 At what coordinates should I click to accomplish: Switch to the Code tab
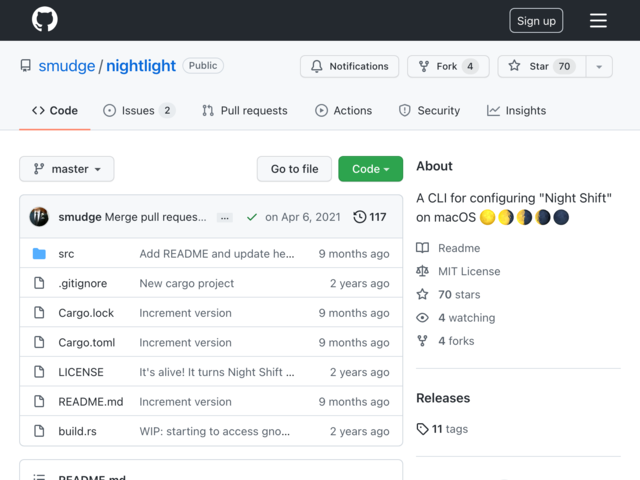click(55, 111)
